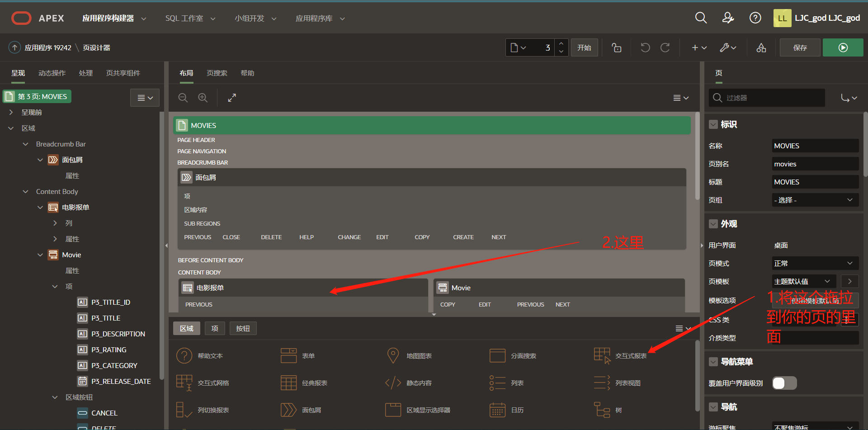Switch to the 动态操作 tab
868x430 pixels.
(x=52, y=73)
